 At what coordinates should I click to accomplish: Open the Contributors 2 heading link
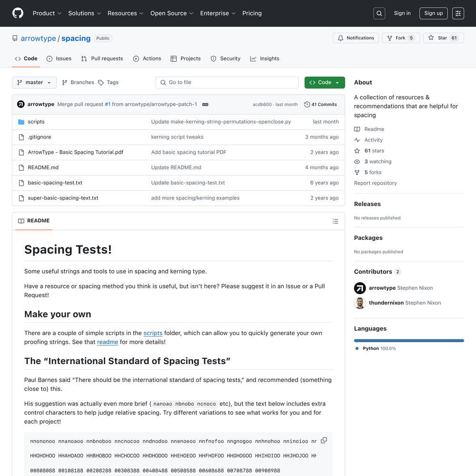point(377,272)
